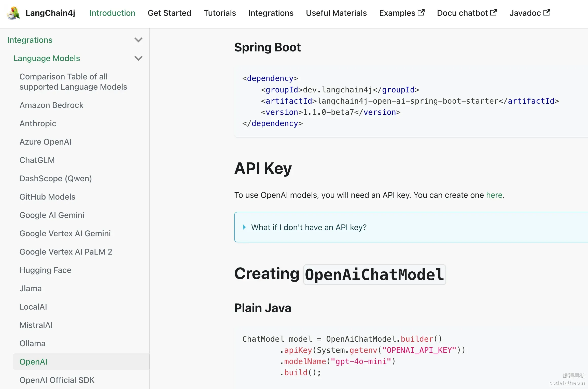Screen dimensions: 588x389
Task: Open OpenAI Official SDK sidebar page
Action: tap(57, 380)
